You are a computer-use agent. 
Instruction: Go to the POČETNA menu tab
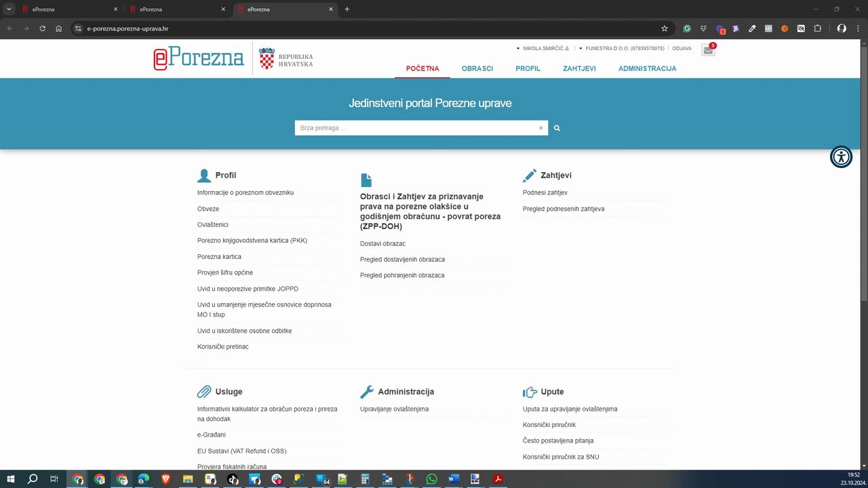[422, 68]
